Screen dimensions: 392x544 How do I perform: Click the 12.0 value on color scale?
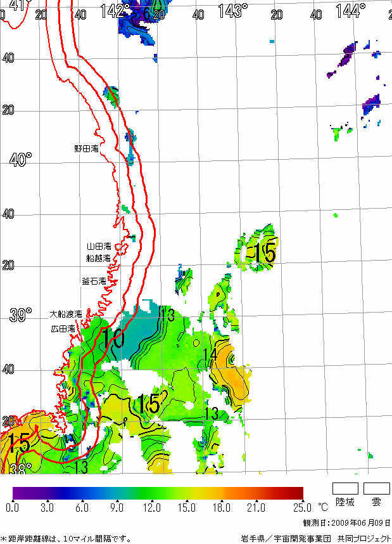pos(151,508)
